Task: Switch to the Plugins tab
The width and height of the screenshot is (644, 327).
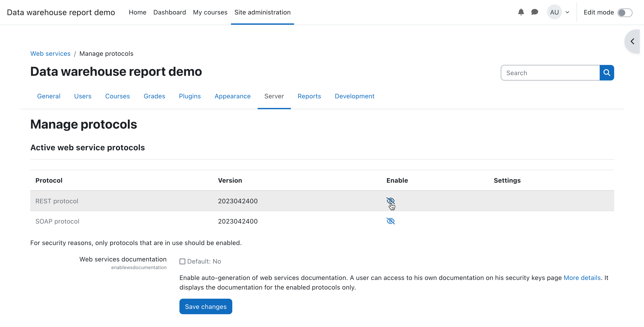Action: click(189, 96)
